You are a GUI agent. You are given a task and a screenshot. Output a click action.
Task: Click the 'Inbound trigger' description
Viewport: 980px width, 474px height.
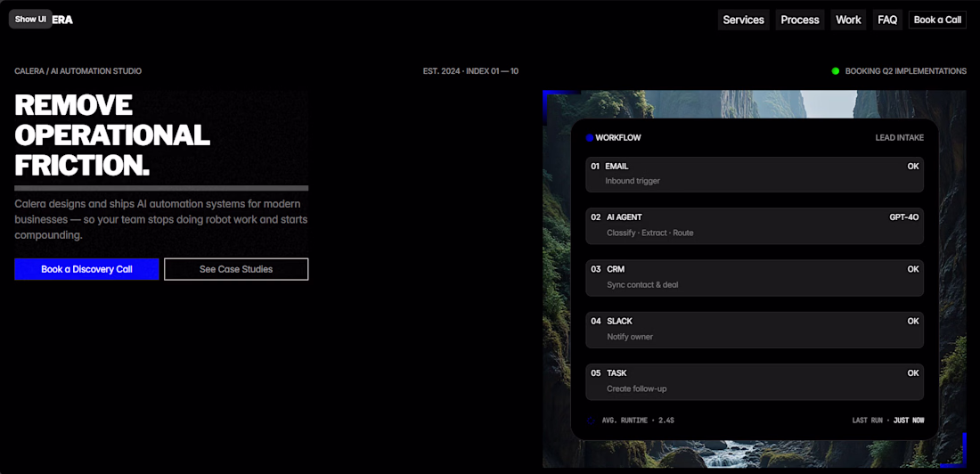(633, 181)
